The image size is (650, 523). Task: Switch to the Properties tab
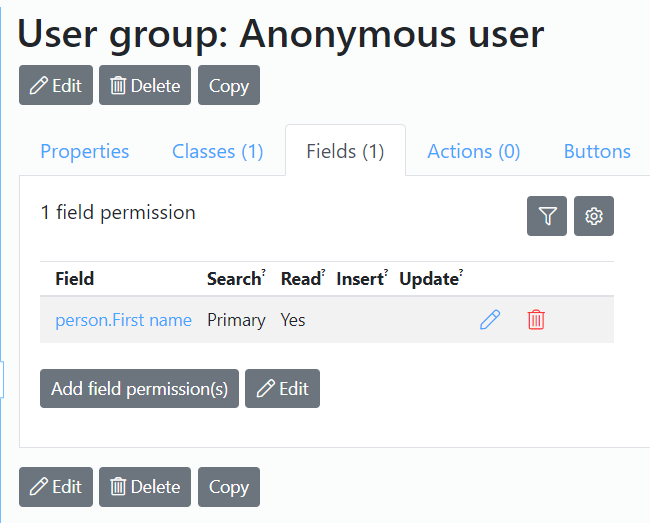(x=85, y=151)
